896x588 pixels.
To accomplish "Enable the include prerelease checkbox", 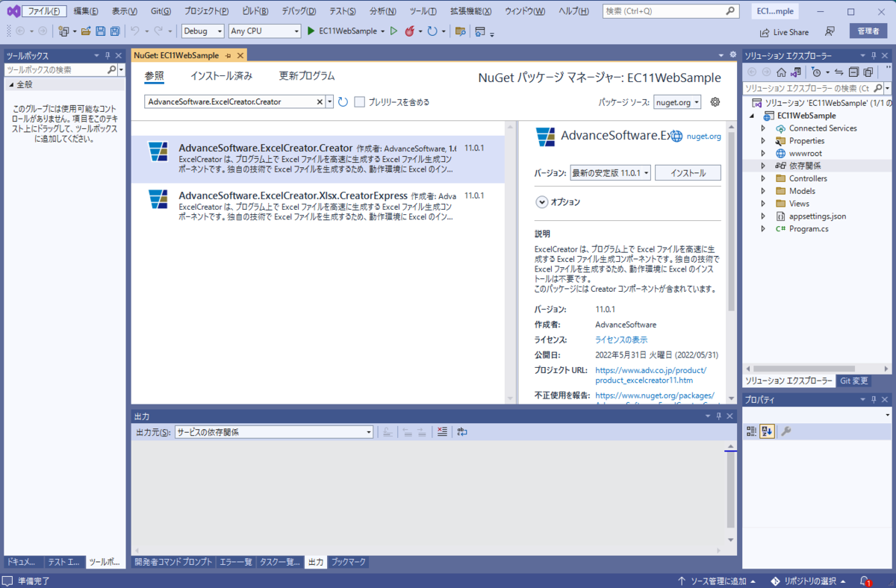I will click(359, 101).
